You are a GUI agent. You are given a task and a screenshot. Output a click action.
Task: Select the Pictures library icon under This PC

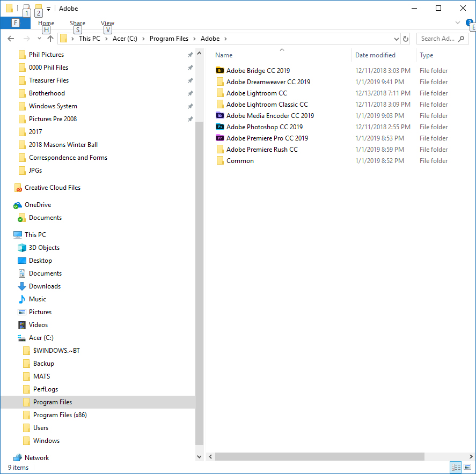(22, 312)
